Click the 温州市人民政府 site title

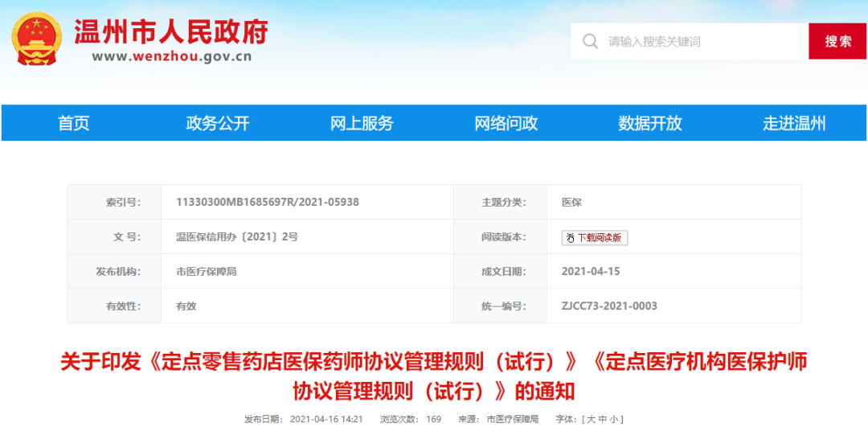[171, 31]
